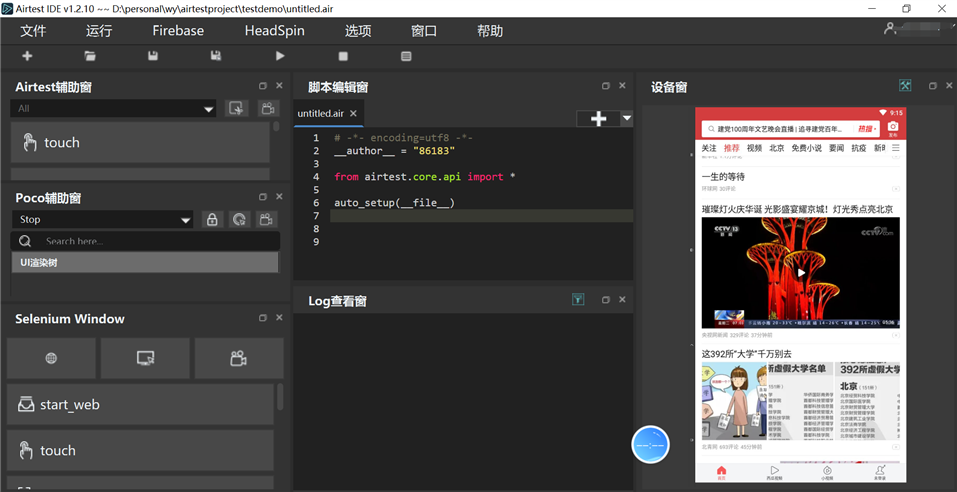Close the Poco辅助窗 panel
Image resolution: width=957 pixels, height=492 pixels.
pos(280,197)
